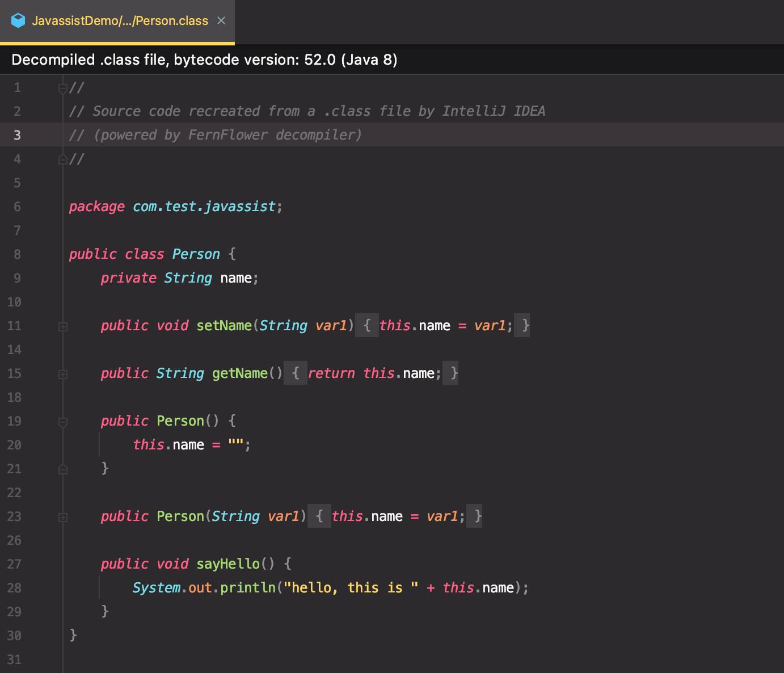This screenshot has width=784, height=673.
Task: Click 'package' keyword on line 6
Action: point(97,207)
